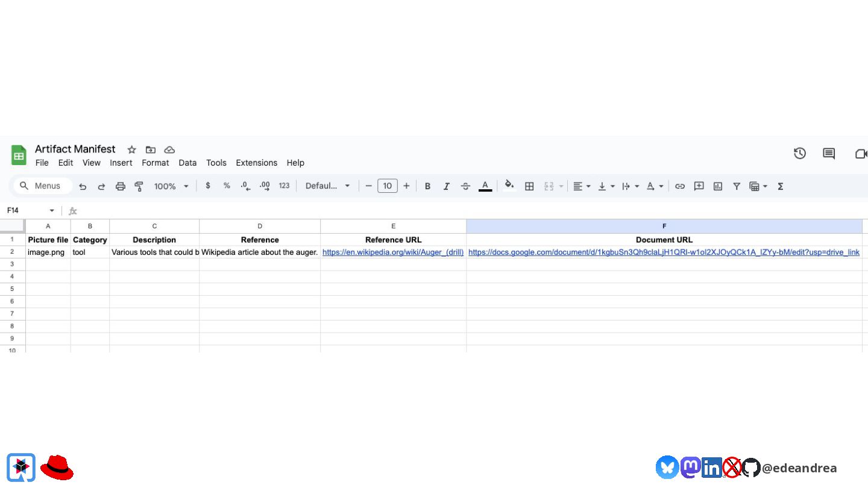Select column F header

point(664,226)
